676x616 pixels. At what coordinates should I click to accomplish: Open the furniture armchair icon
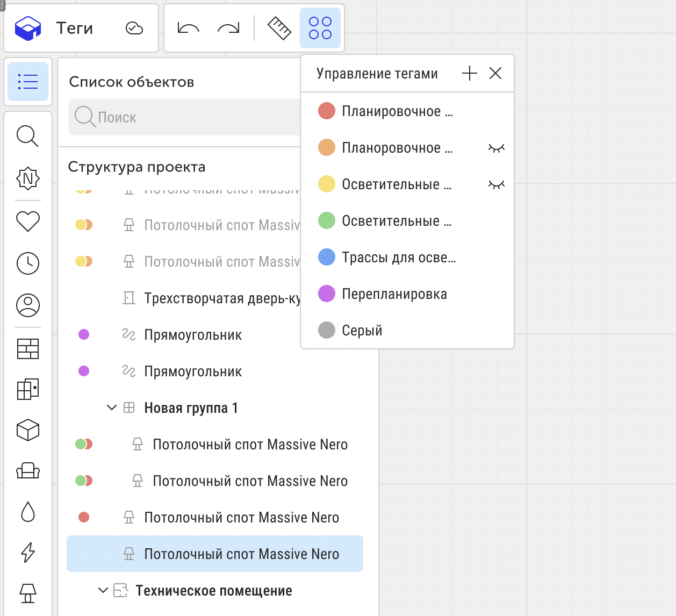coord(28,471)
